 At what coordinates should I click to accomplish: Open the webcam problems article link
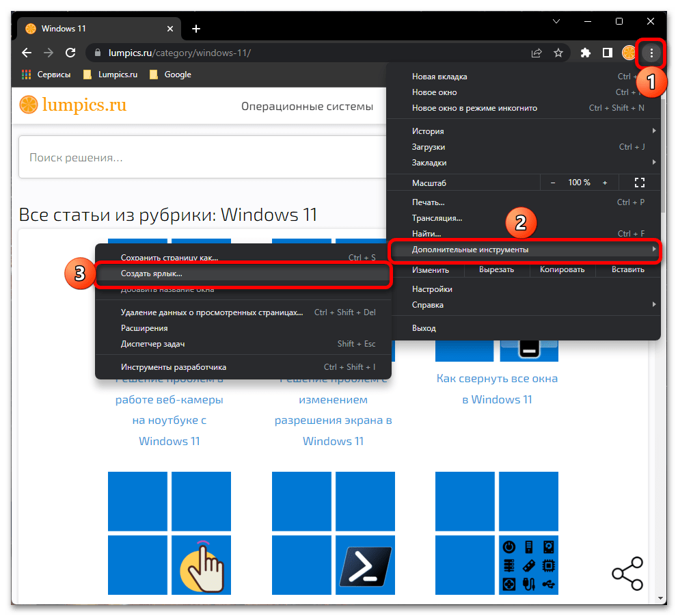point(169,410)
